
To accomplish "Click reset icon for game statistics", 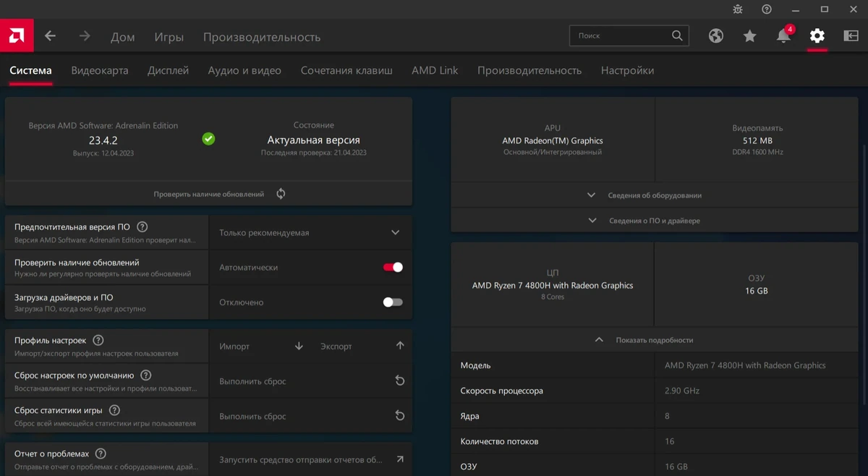I will tap(400, 416).
